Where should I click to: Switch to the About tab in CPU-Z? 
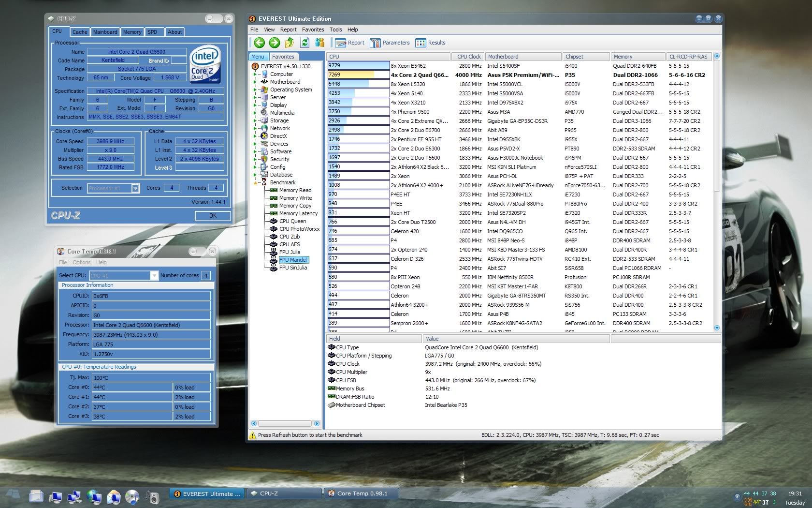pos(175,32)
